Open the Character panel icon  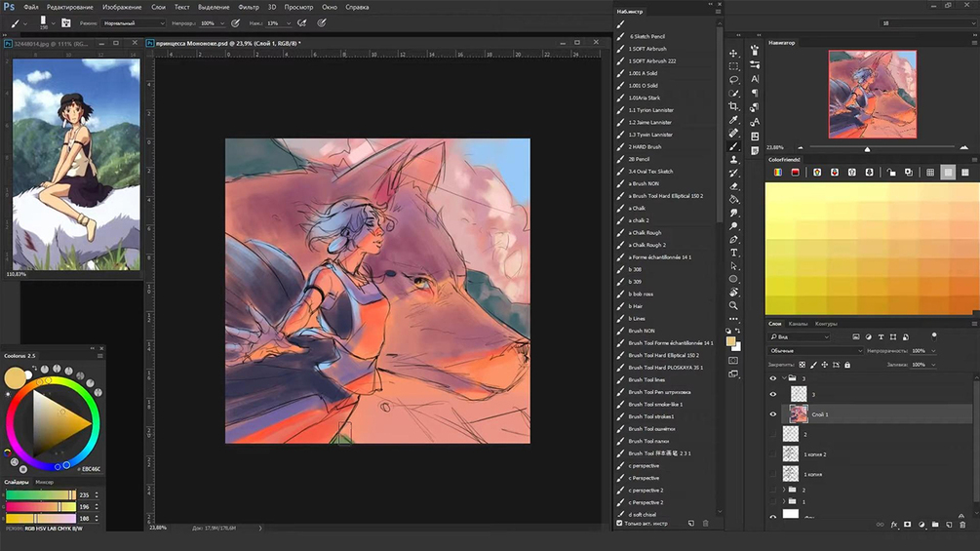(755, 79)
